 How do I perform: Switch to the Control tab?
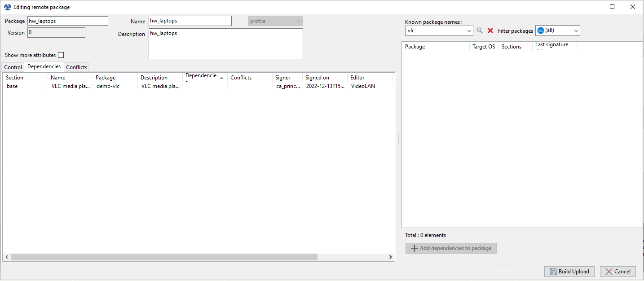pos(13,67)
